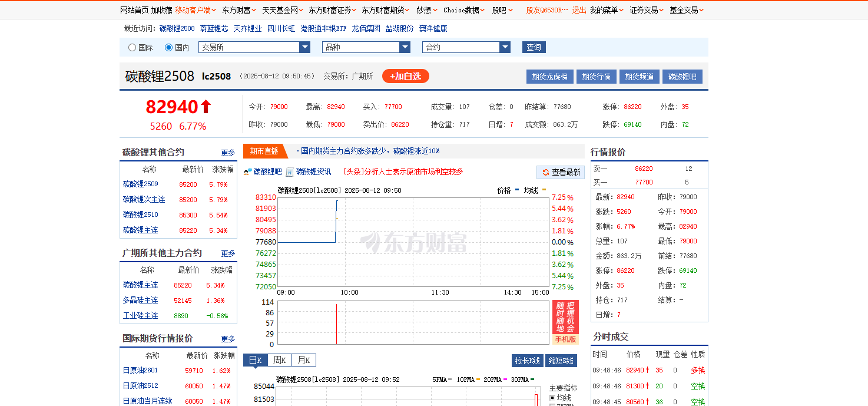Open 工业硅主连 contract link
868x406 pixels.
coord(140,315)
